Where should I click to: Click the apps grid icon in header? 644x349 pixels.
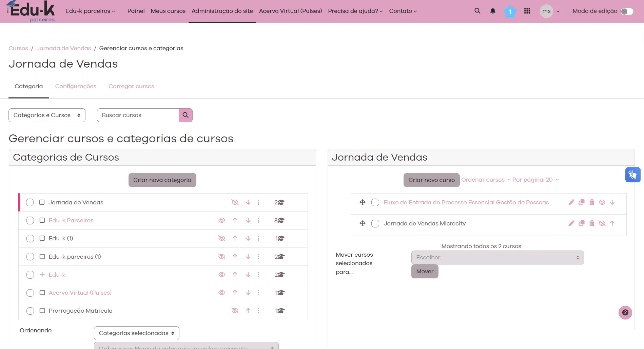(527, 11)
